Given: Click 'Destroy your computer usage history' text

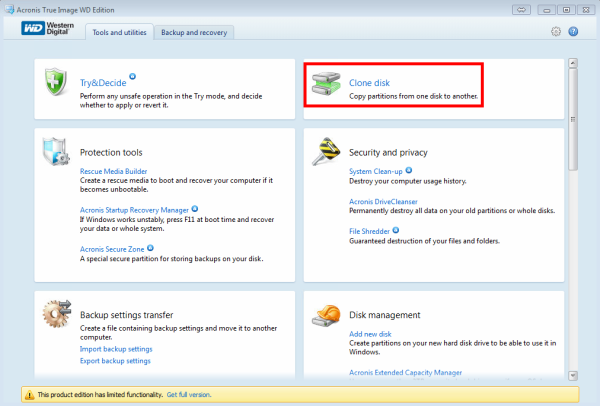Looking at the screenshot, I should (x=408, y=181).
